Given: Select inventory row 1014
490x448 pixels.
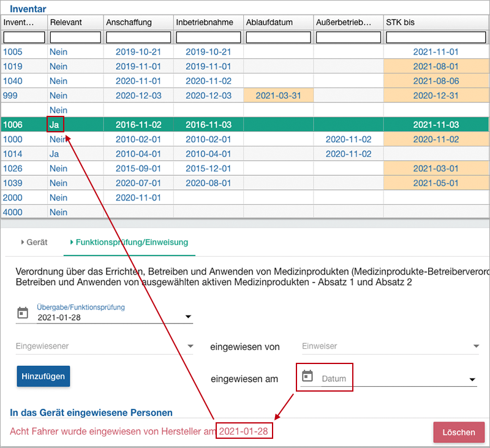Looking at the screenshot, I should [x=244, y=154].
